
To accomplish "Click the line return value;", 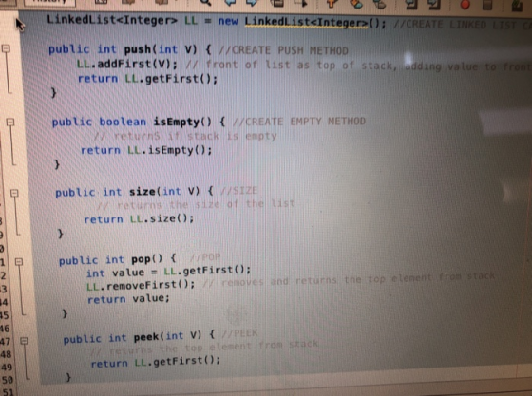I will (x=128, y=299).
